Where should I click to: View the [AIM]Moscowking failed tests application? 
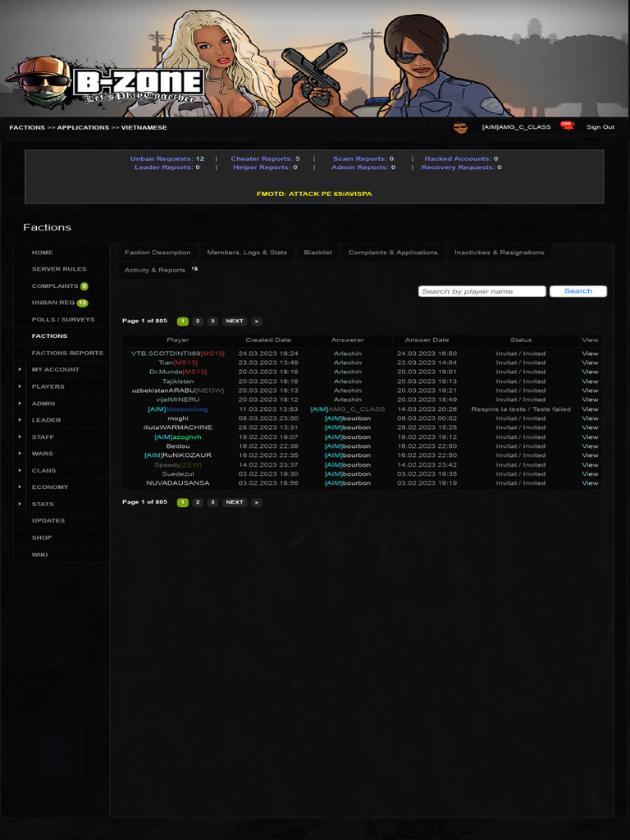tap(590, 409)
